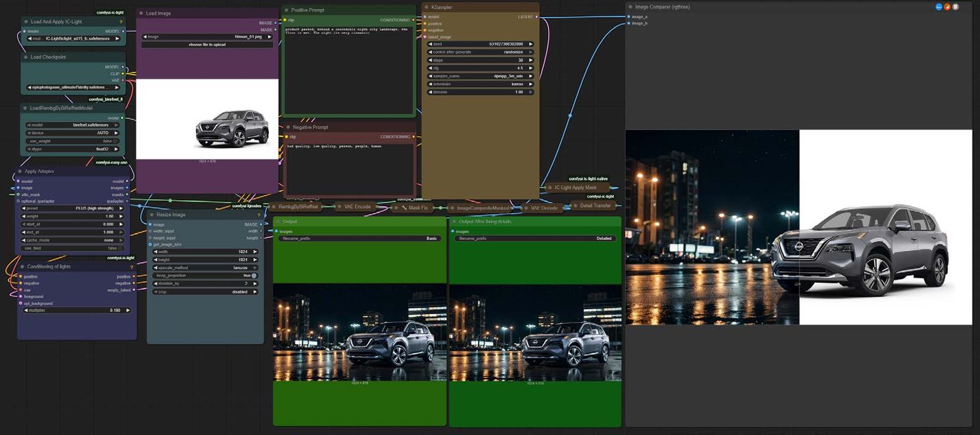
Task: Open birefnet.safetensors model dropdown
Action: click(73, 124)
